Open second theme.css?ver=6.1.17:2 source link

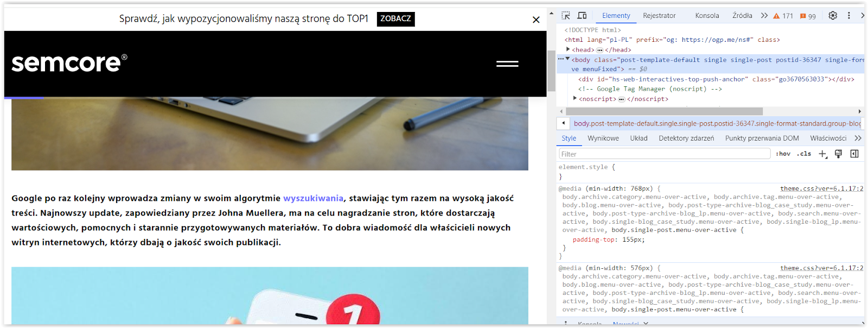[x=821, y=268]
